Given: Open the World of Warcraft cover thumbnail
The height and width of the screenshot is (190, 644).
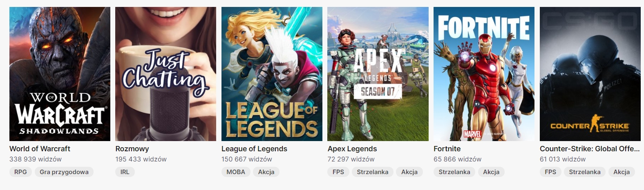Looking at the screenshot, I should tap(60, 74).
